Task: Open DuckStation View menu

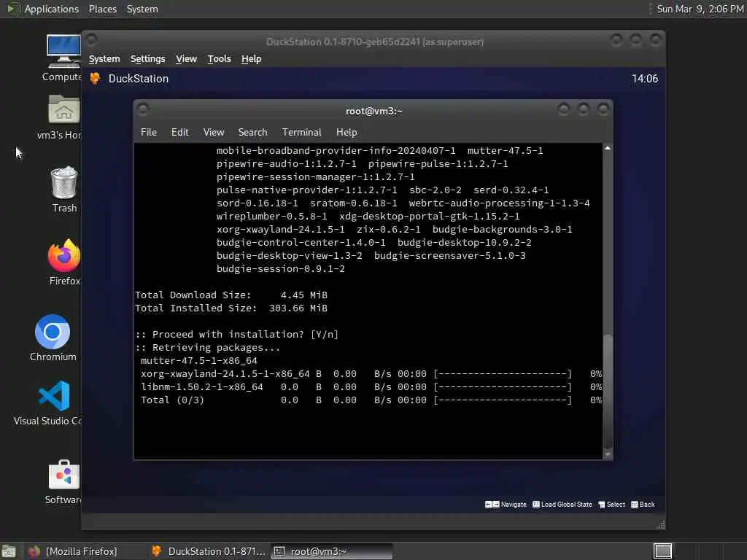Action: click(186, 58)
